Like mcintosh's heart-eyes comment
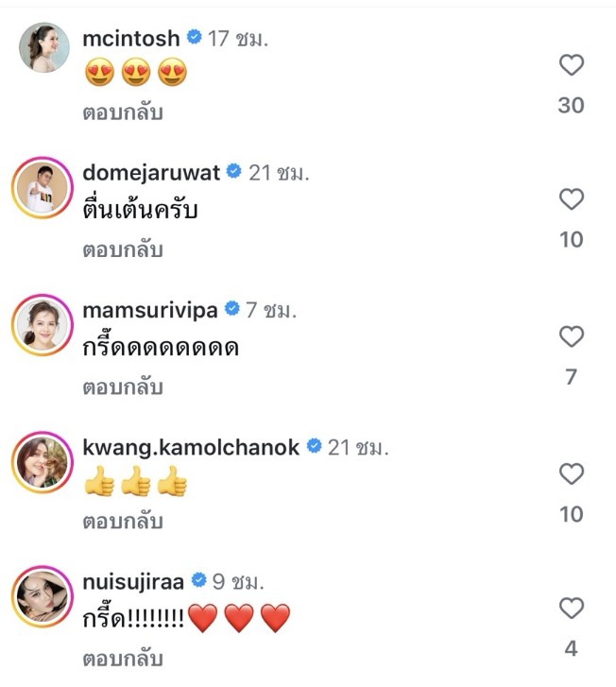Viewport: 616px width, 687px height. [x=572, y=65]
